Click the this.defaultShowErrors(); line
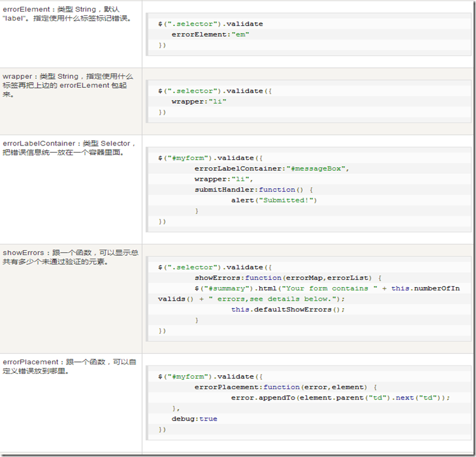Viewport: 476px width, 457px height. [x=288, y=309]
